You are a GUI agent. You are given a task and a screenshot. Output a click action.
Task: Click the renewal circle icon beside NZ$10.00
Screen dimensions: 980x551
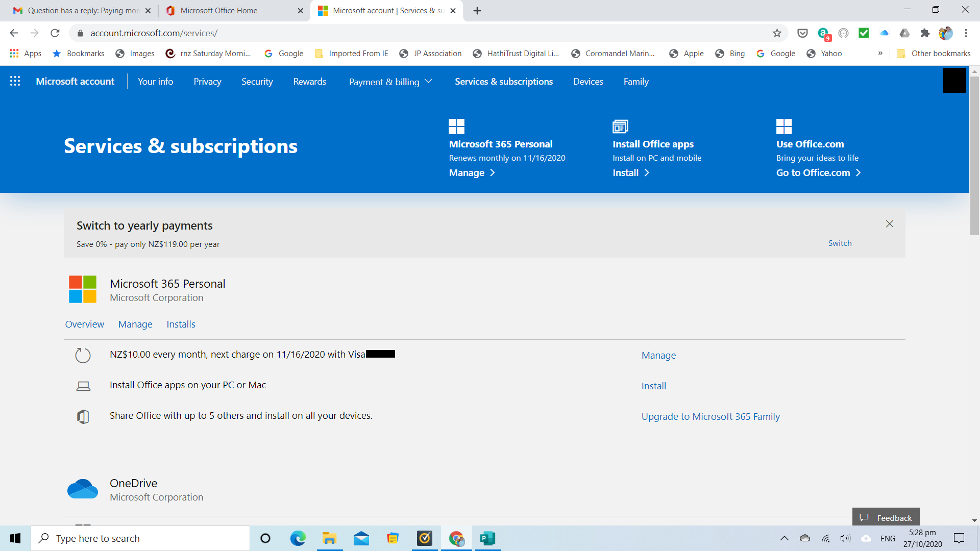coord(83,355)
